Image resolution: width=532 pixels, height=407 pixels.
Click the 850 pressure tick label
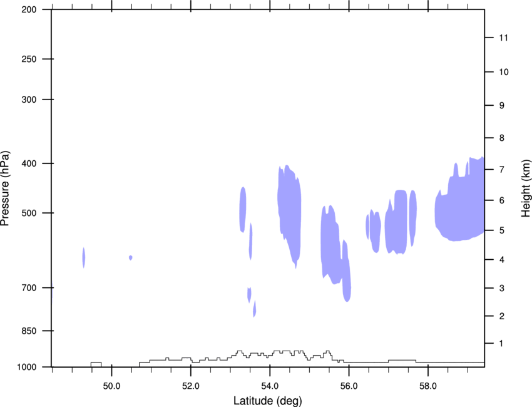click(29, 331)
